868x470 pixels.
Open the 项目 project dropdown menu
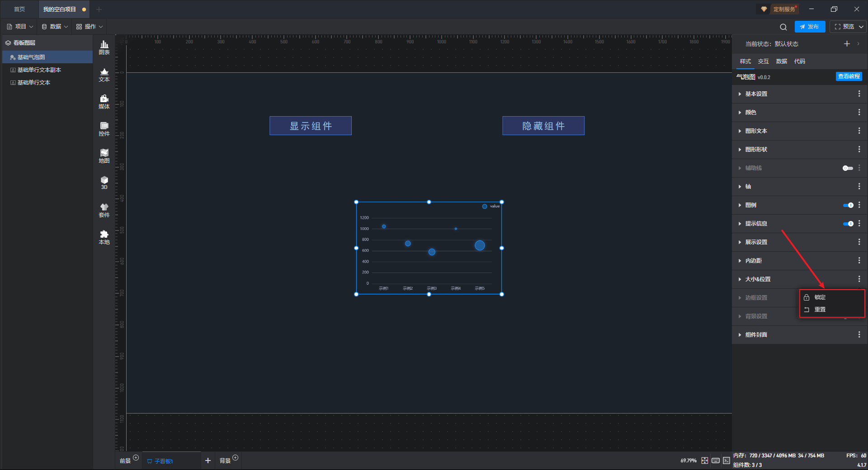click(x=20, y=27)
